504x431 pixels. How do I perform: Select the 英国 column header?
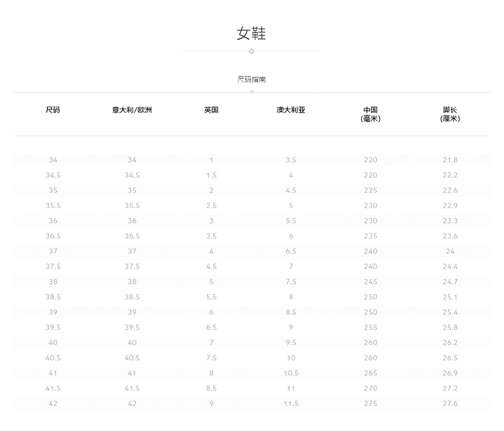[x=211, y=110]
